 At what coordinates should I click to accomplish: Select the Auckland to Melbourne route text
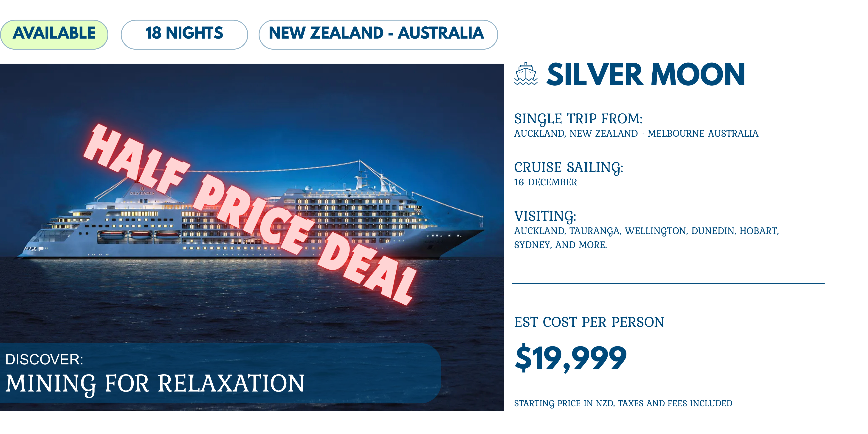636,134
